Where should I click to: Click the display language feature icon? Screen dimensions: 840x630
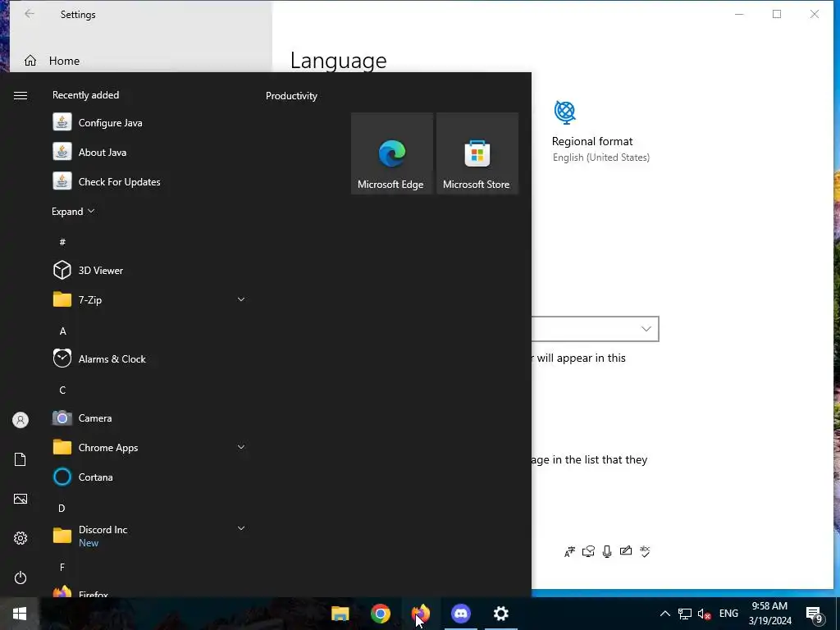[569, 551]
